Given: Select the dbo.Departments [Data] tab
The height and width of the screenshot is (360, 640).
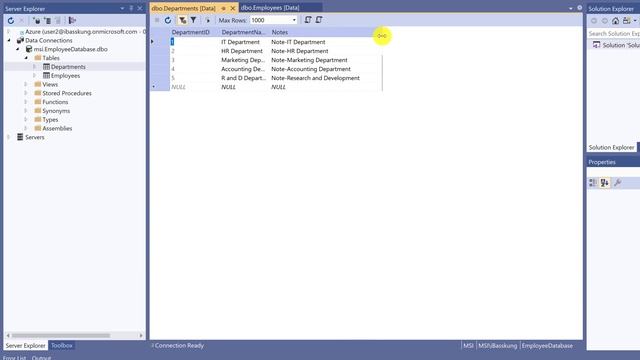Looking at the screenshot, I should pos(183,8).
